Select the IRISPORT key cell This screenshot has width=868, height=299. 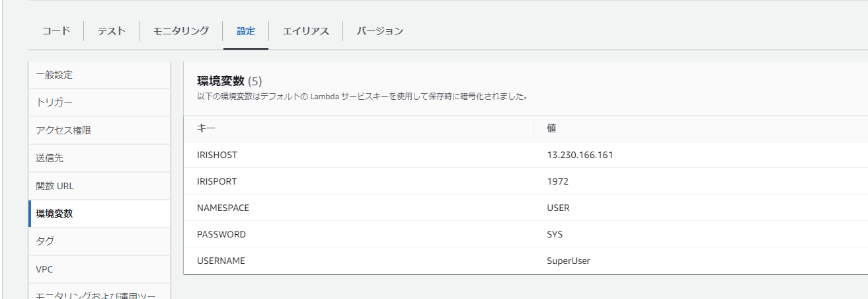(x=217, y=181)
